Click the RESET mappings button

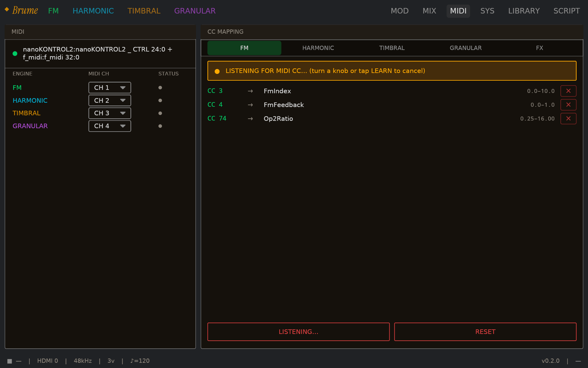485,332
